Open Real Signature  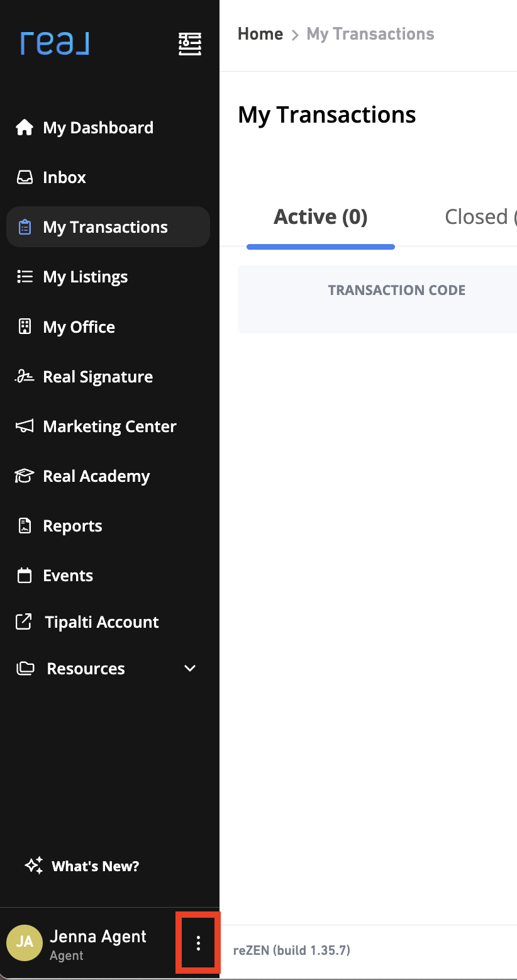97,377
